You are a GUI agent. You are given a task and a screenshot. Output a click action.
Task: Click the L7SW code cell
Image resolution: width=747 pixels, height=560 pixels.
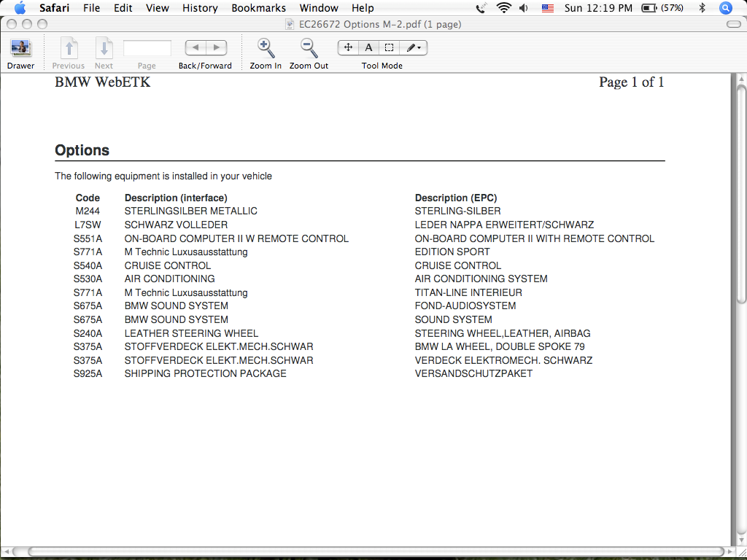[x=88, y=225]
